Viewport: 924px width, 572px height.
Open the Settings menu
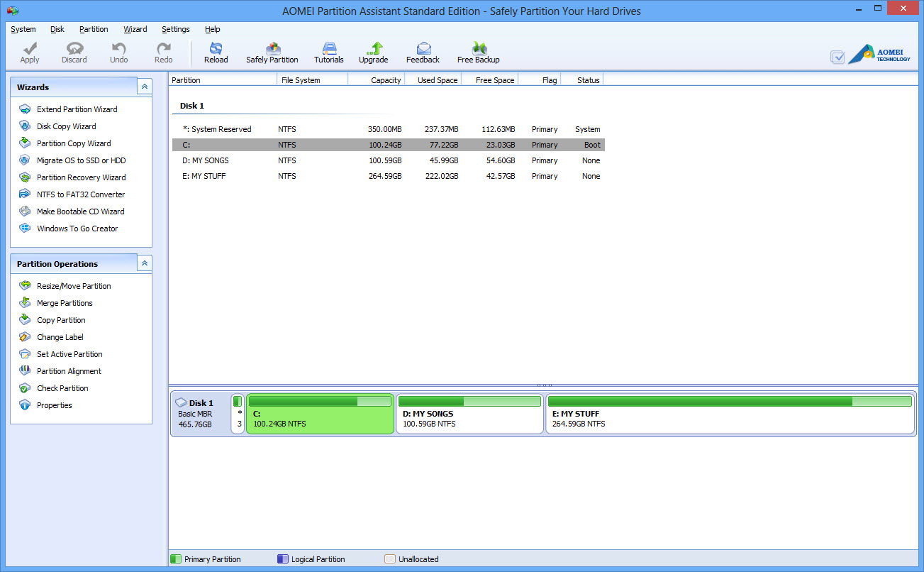(175, 29)
